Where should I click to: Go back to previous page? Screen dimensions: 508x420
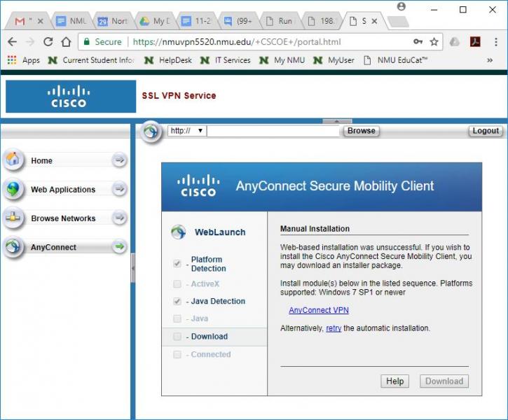[x=12, y=42]
